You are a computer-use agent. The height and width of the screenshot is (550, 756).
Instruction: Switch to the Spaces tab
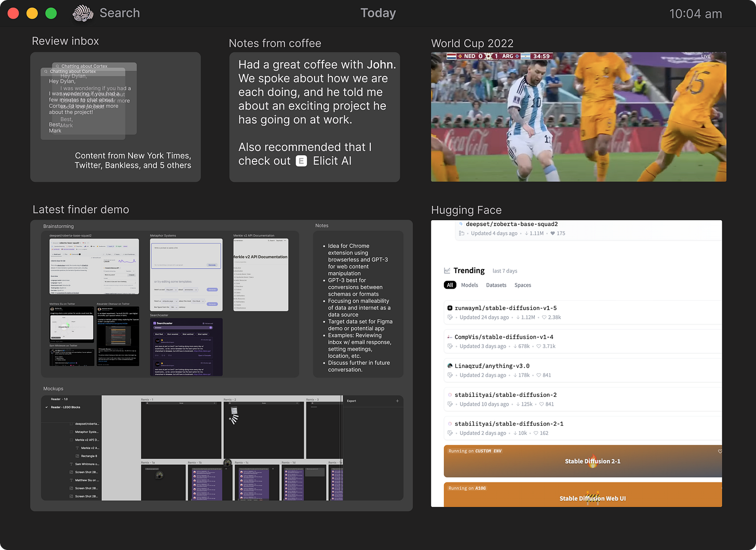(522, 285)
